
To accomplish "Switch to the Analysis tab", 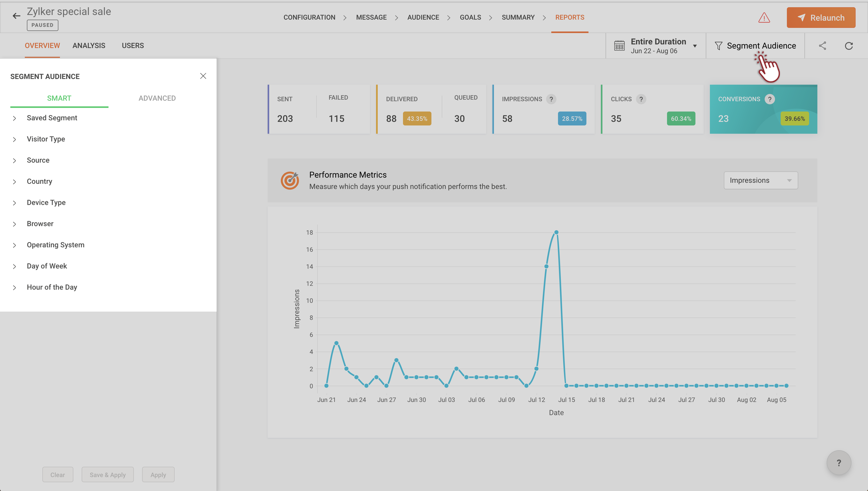I will (x=89, y=45).
